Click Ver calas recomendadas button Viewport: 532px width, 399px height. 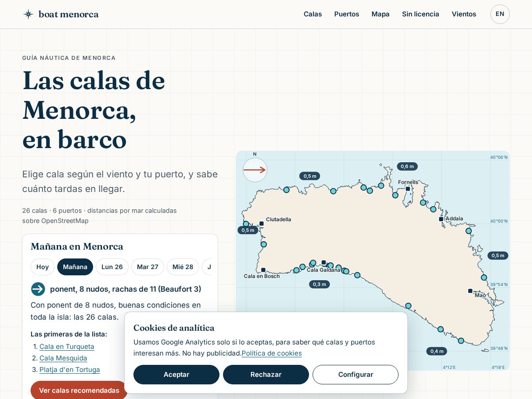[79, 391]
